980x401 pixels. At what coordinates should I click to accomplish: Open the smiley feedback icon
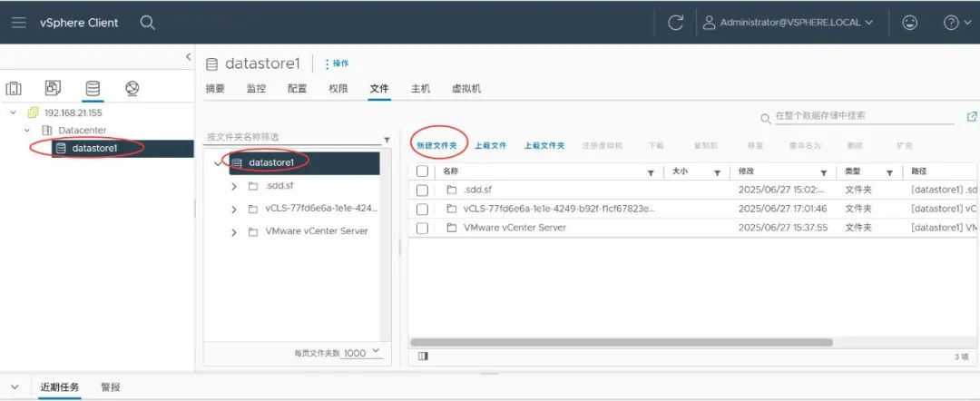(x=910, y=23)
